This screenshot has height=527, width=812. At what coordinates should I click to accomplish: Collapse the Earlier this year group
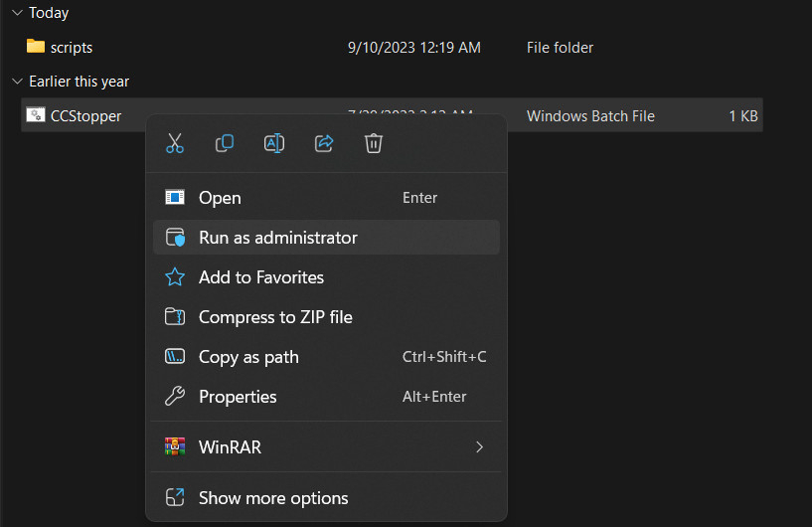pyautogui.click(x=16, y=82)
